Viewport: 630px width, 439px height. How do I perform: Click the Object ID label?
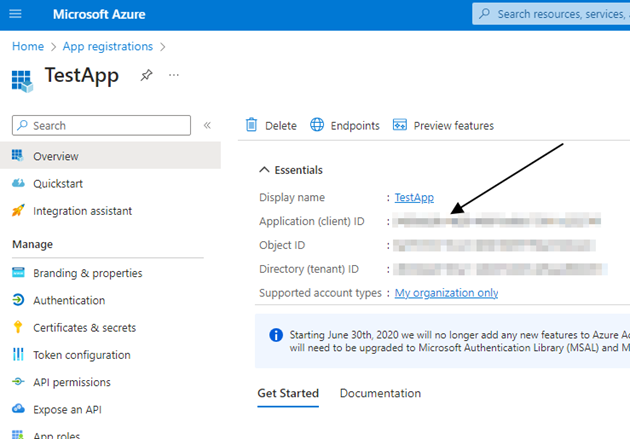coord(282,245)
